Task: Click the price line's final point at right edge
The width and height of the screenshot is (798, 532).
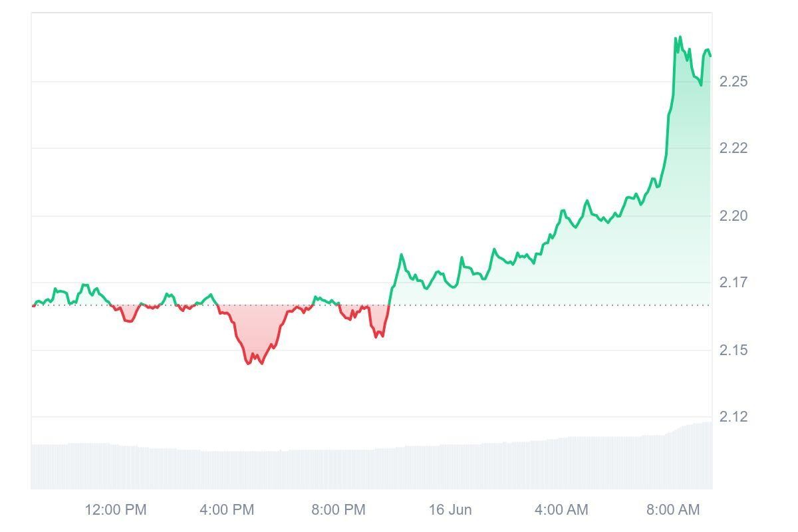Action: (x=710, y=56)
